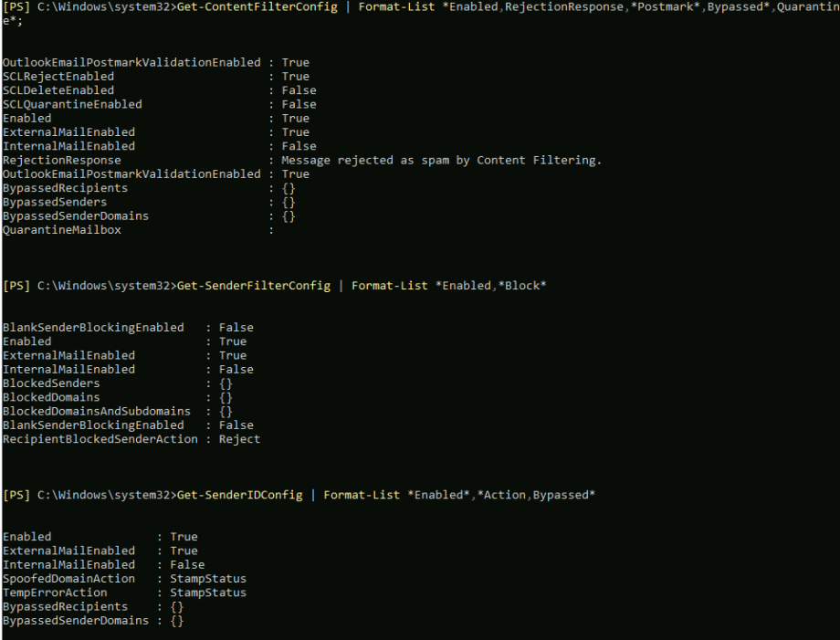Click Format-List in the Get-SenderIDConfig command
Image resolution: width=840 pixels, height=640 pixels.
tap(362, 495)
